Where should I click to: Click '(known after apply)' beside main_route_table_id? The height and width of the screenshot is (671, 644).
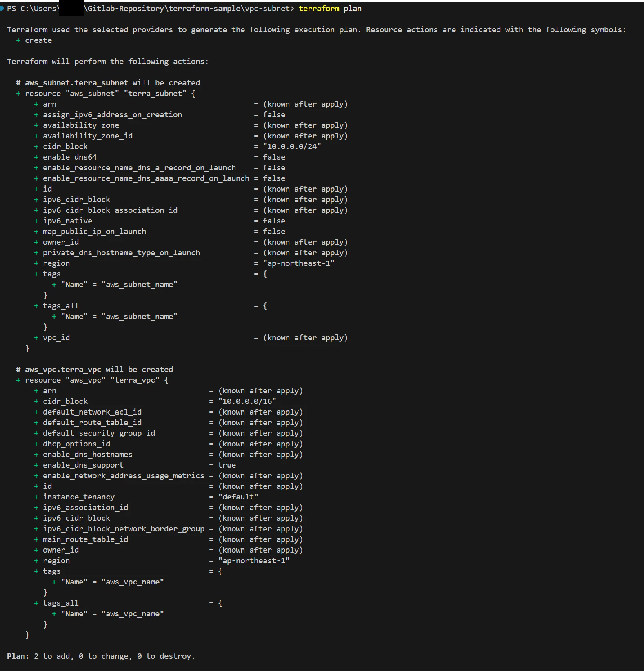(260, 539)
